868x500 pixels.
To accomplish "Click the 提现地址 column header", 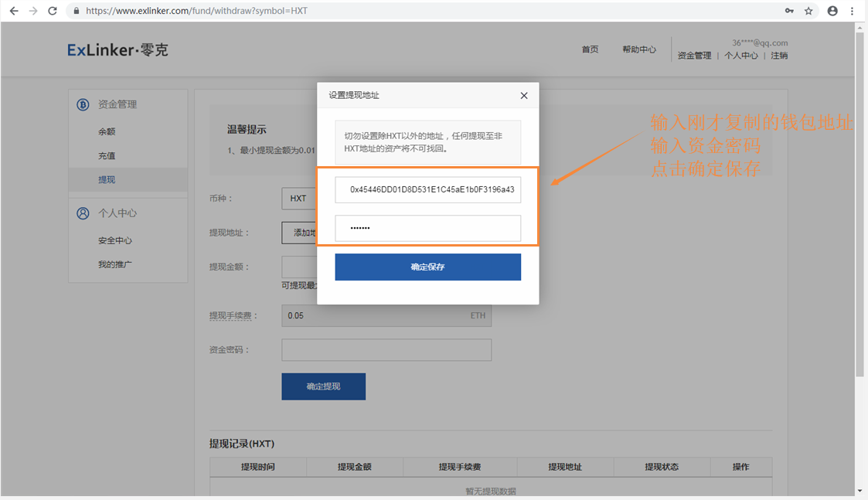I will click(565, 467).
